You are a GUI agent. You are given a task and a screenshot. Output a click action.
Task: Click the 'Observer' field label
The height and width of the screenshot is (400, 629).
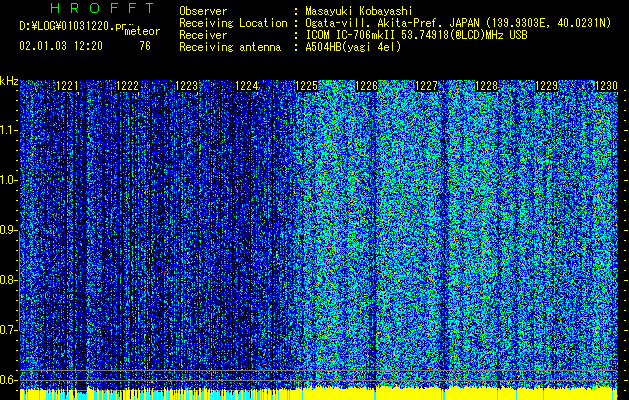[x=203, y=11]
